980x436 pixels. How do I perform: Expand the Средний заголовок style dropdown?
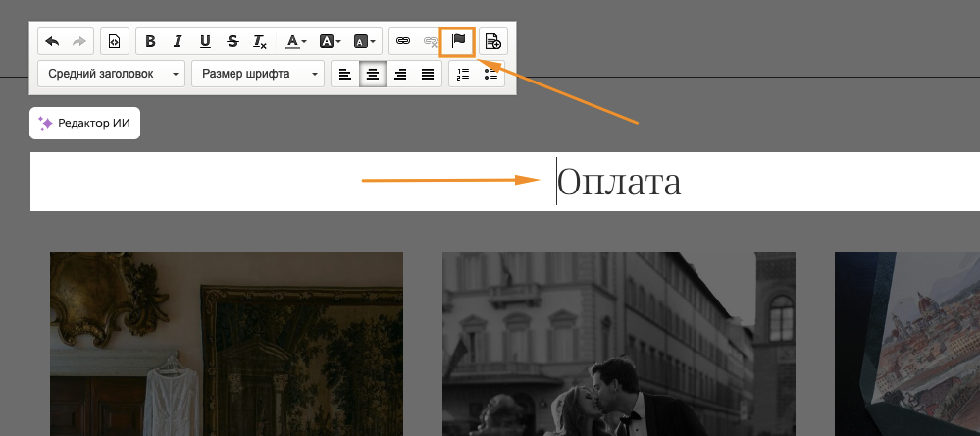pos(111,74)
